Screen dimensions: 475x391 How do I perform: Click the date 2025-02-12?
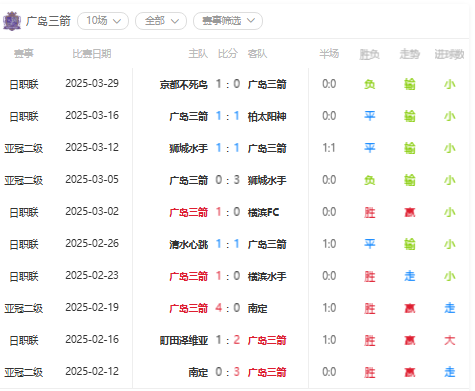92,371
